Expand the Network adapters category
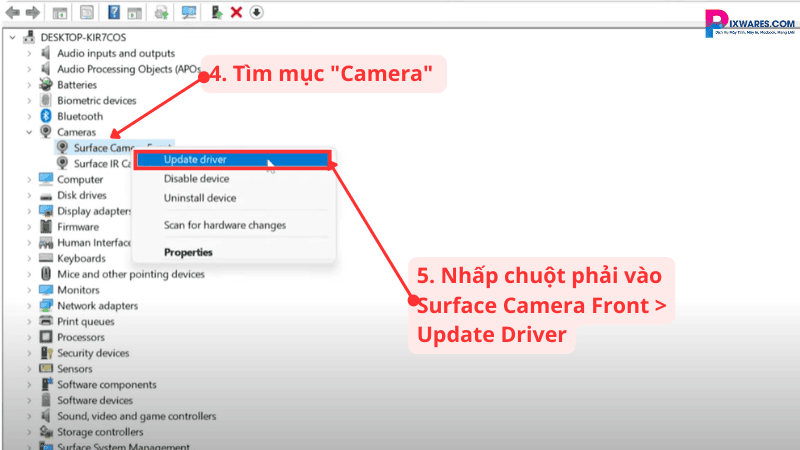 [x=30, y=306]
